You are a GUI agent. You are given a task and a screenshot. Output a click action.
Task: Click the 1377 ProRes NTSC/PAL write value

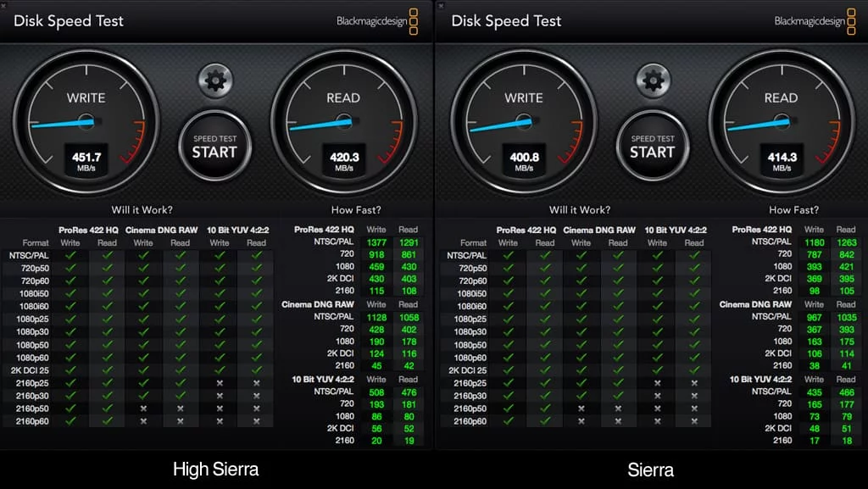[376, 242]
